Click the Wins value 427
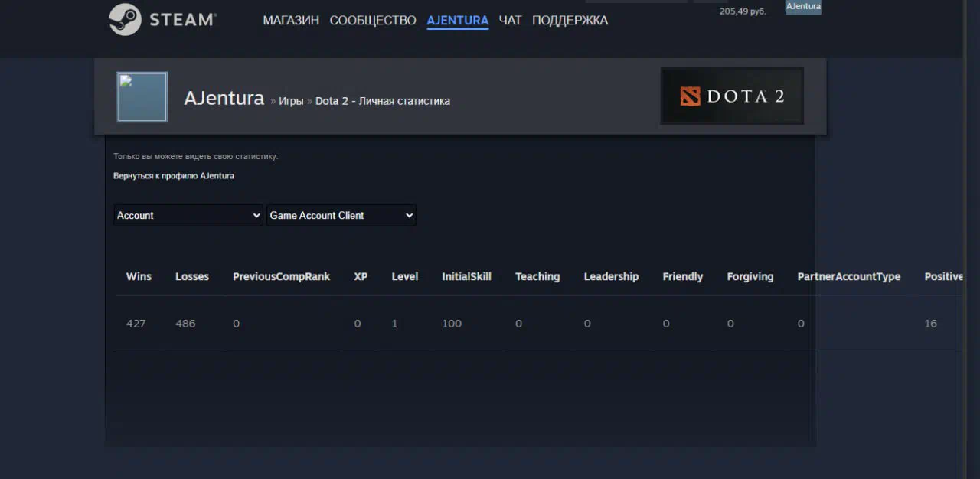 [136, 324]
